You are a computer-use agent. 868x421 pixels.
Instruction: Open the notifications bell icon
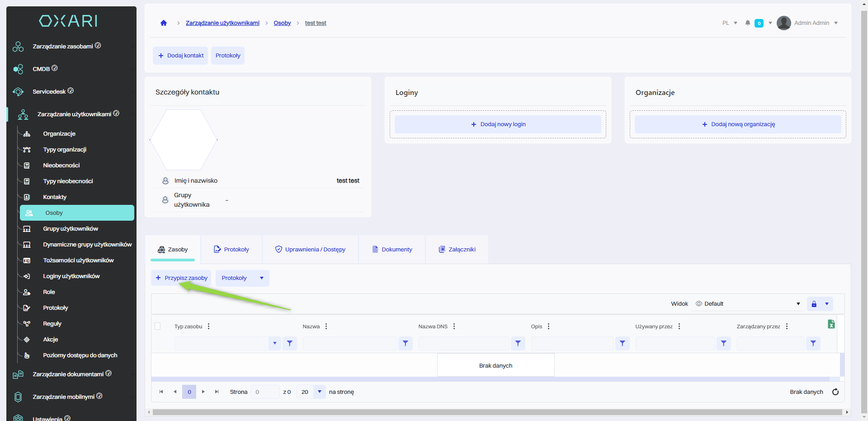(748, 23)
